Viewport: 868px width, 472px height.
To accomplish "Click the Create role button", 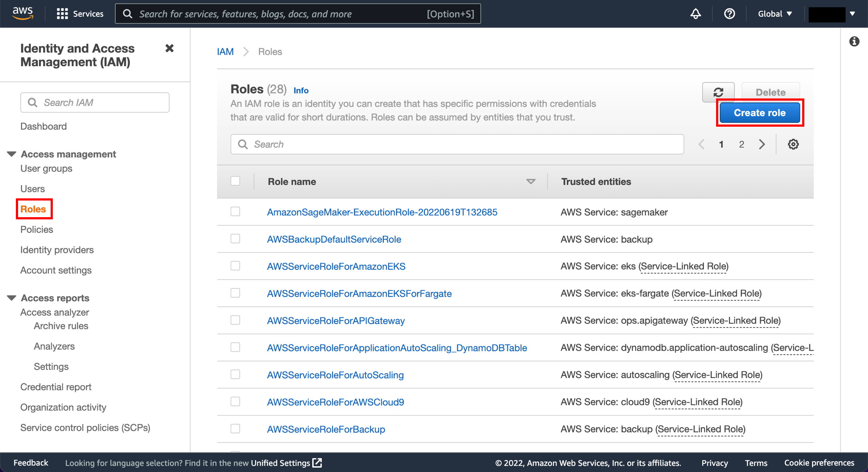I will 760,113.
